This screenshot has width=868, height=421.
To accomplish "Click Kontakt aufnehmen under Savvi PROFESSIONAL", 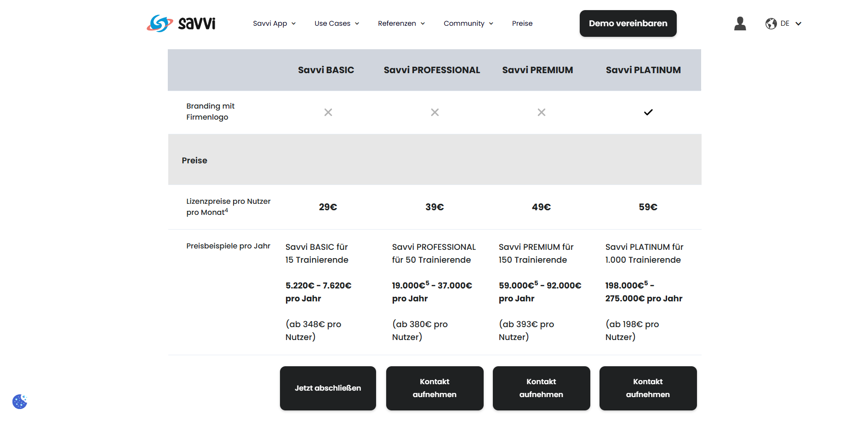I will (x=434, y=388).
